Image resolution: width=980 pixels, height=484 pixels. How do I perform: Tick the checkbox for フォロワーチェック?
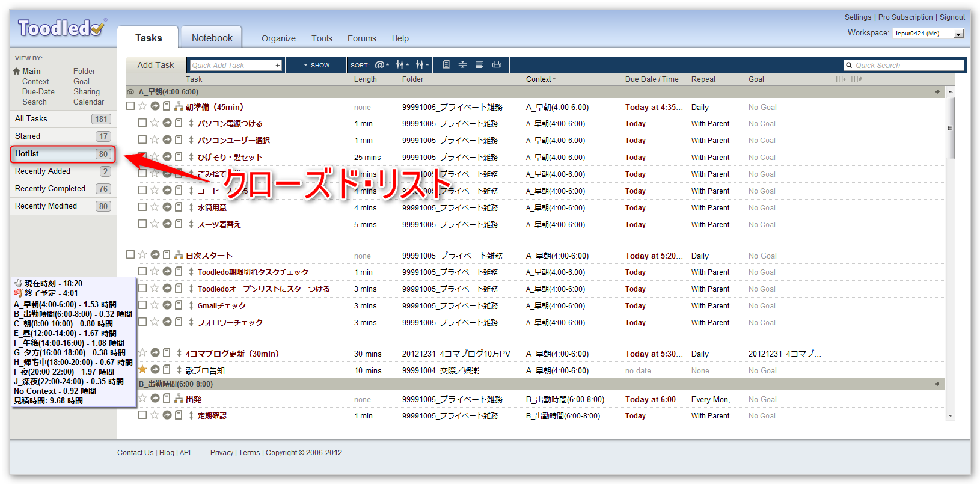point(142,322)
